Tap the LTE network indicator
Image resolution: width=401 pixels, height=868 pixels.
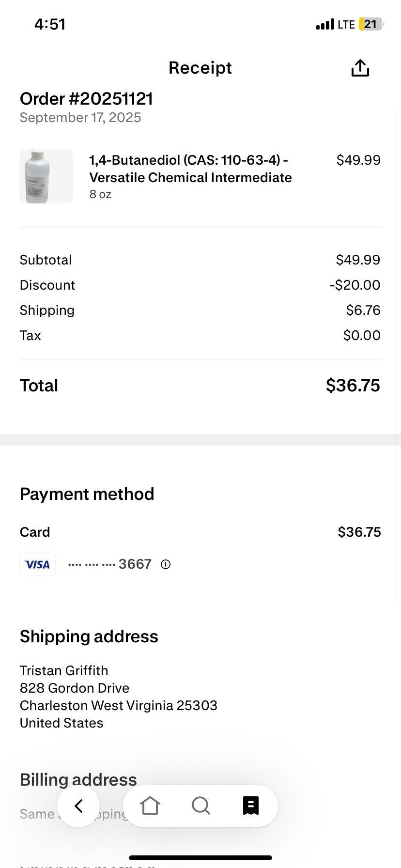[x=346, y=24]
